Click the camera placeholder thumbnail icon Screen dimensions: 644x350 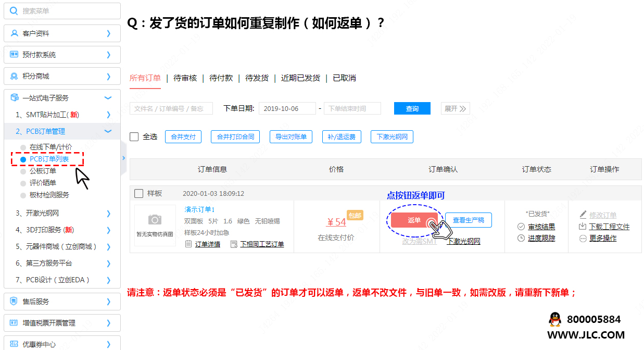pyautogui.click(x=155, y=220)
